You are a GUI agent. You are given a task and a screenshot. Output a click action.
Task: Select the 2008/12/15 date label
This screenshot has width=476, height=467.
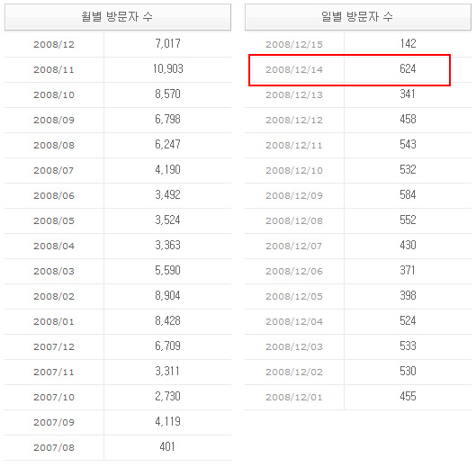tap(294, 45)
